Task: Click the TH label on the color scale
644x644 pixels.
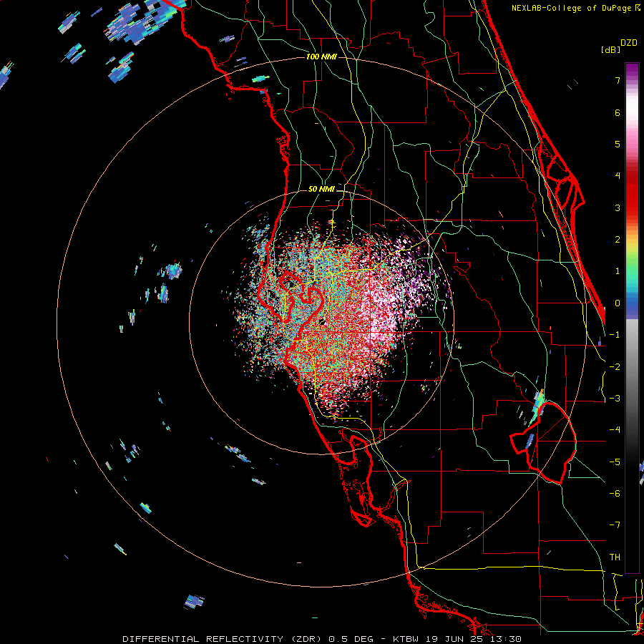Action: click(615, 557)
